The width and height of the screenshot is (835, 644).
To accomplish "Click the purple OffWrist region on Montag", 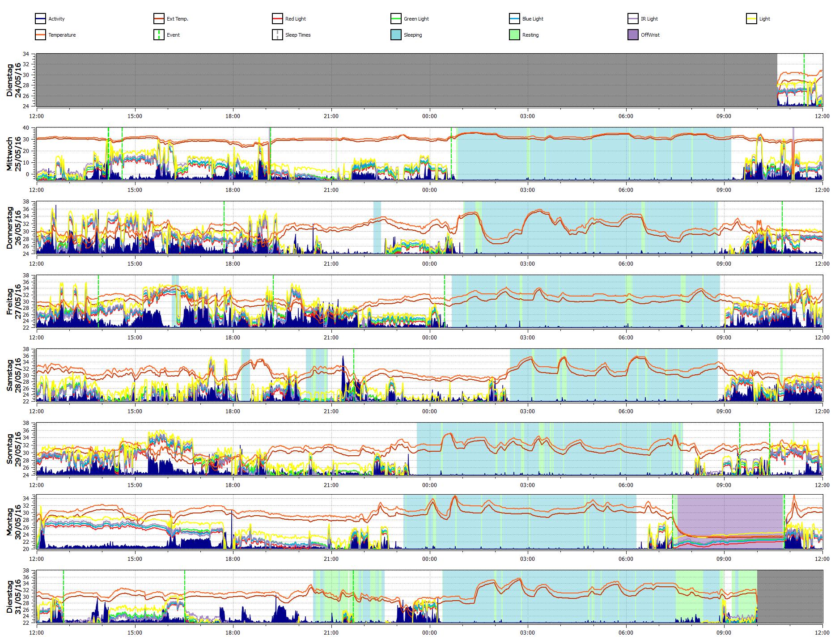I will 730,521.
